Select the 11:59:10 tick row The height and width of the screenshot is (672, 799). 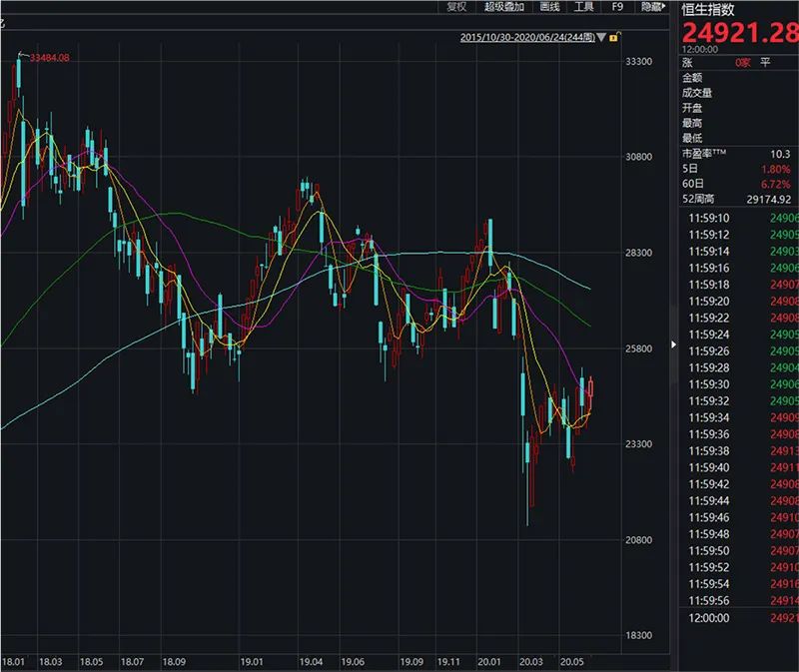point(738,218)
